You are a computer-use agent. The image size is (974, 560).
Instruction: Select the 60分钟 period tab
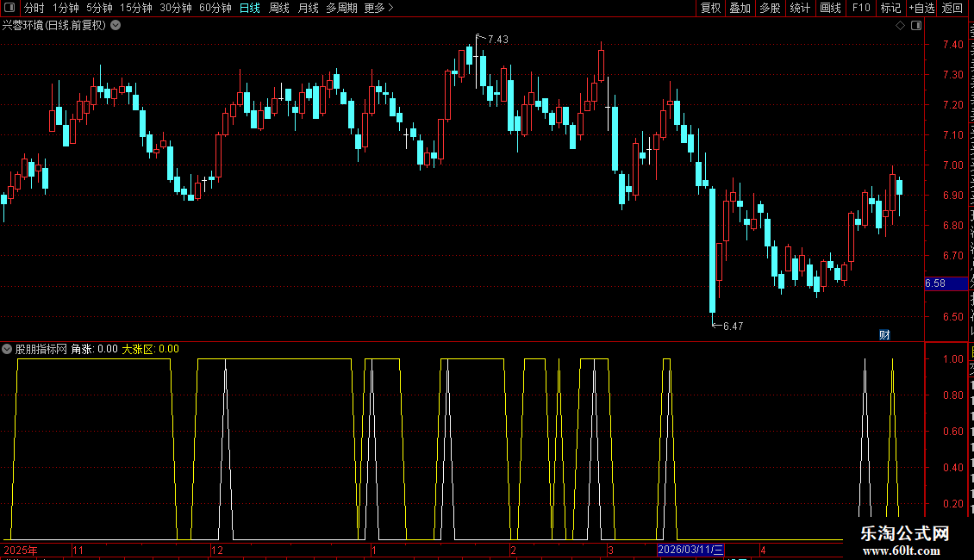pyautogui.click(x=215, y=8)
